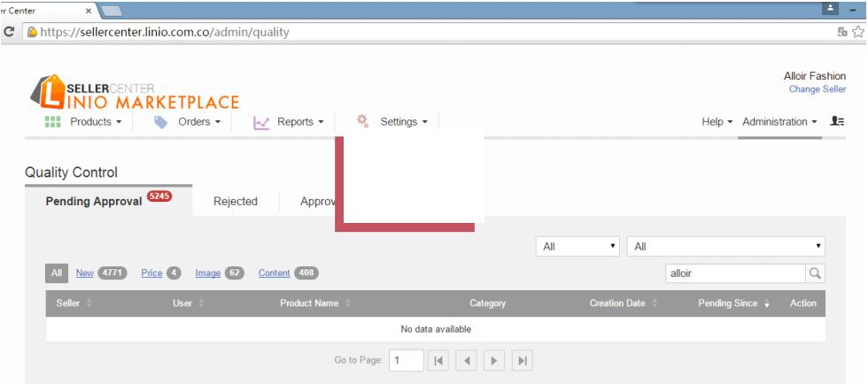
Task: Click the padlock icon in URL bar
Action: [32, 32]
